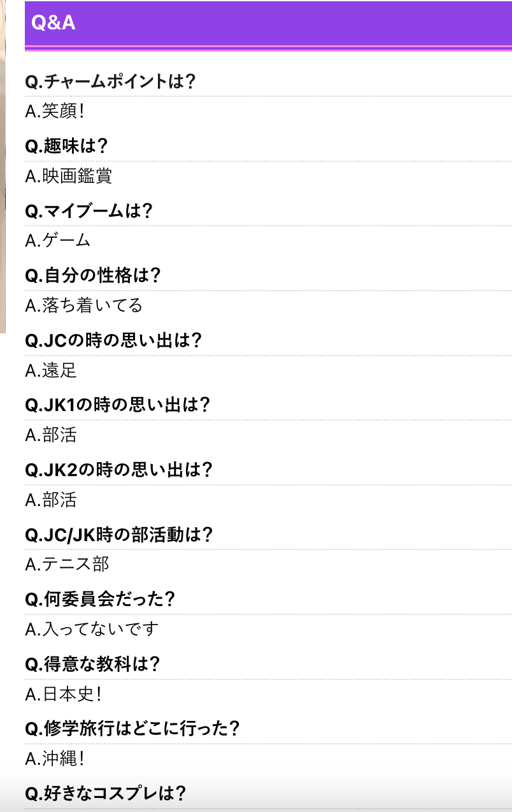The width and height of the screenshot is (512, 812).
Task: Select the question 趣味は?
Action: tap(66, 146)
